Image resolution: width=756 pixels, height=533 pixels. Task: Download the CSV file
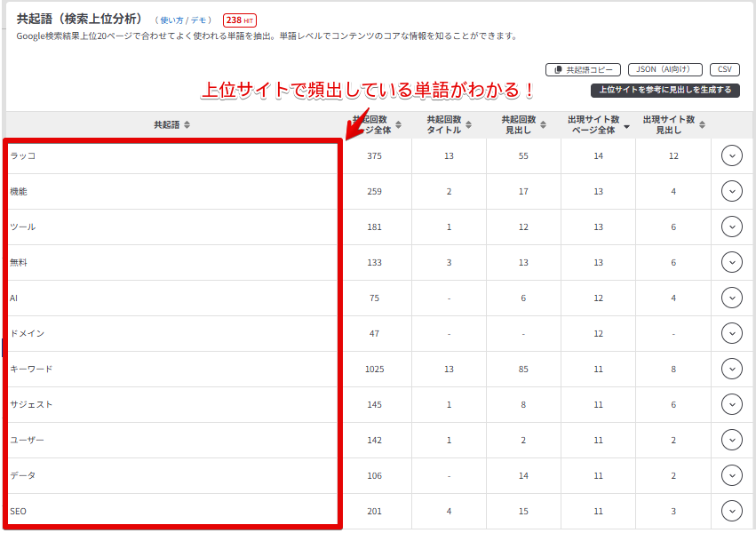[x=725, y=69]
